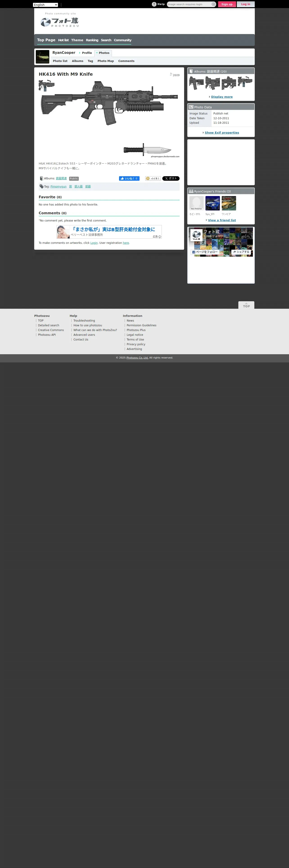Click the Log in button

click(x=246, y=4)
